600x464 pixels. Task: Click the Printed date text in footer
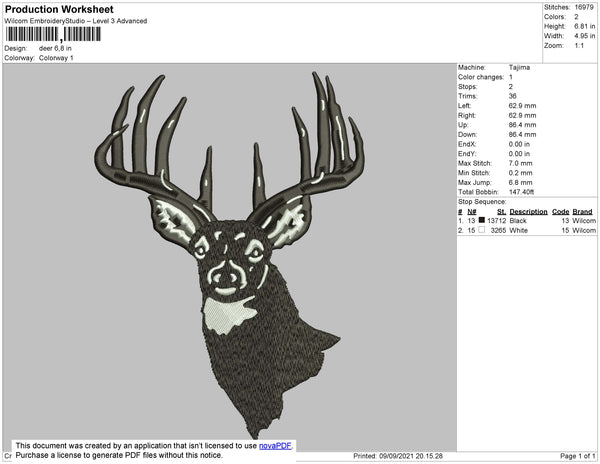pyautogui.click(x=398, y=456)
